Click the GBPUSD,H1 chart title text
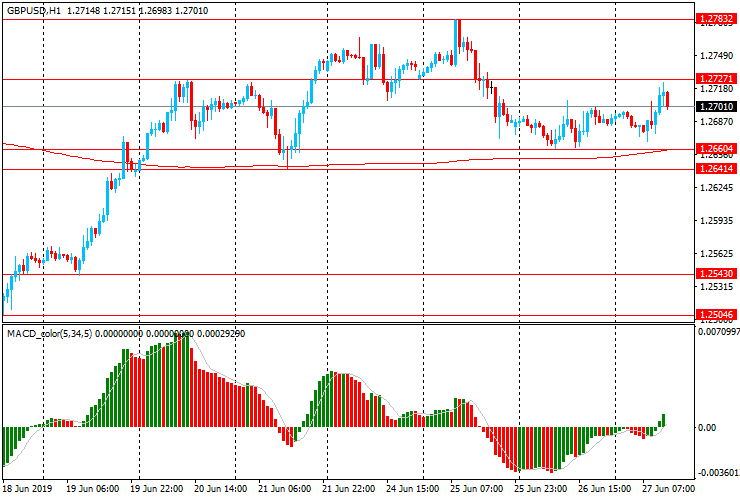The height and width of the screenshot is (500, 740). point(34,10)
